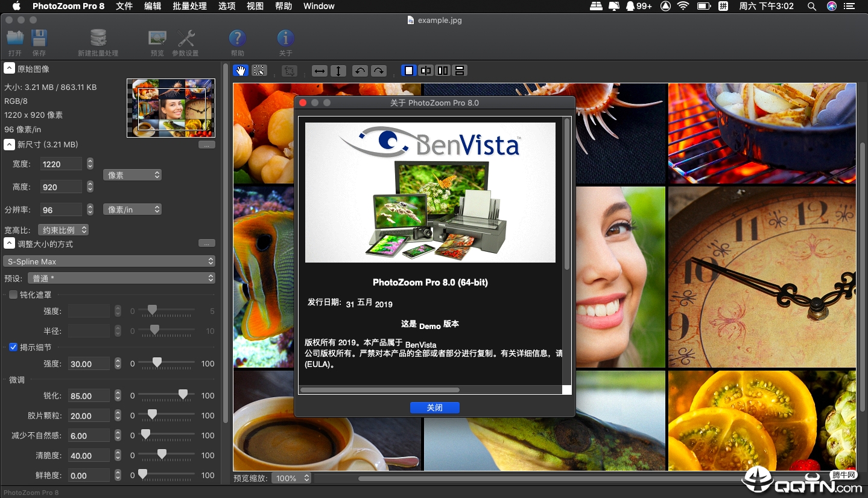Image resolution: width=868 pixels, height=498 pixels.
Task: Collapse the 调整大小的方式 section
Action: click(x=9, y=244)
